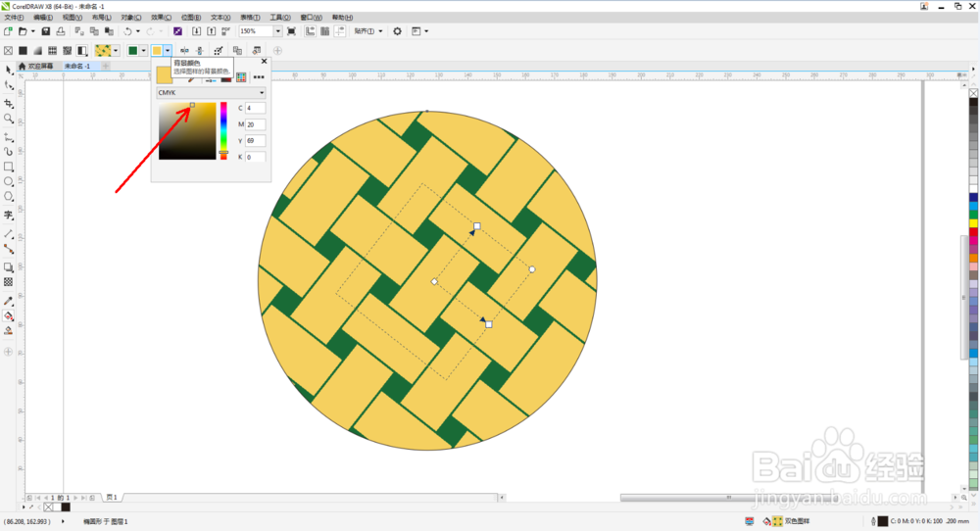Image resolution: width=980 pixels, height=531 pixels.
Task: Open the green foreground color dropdown
Action: pos(143,51)
